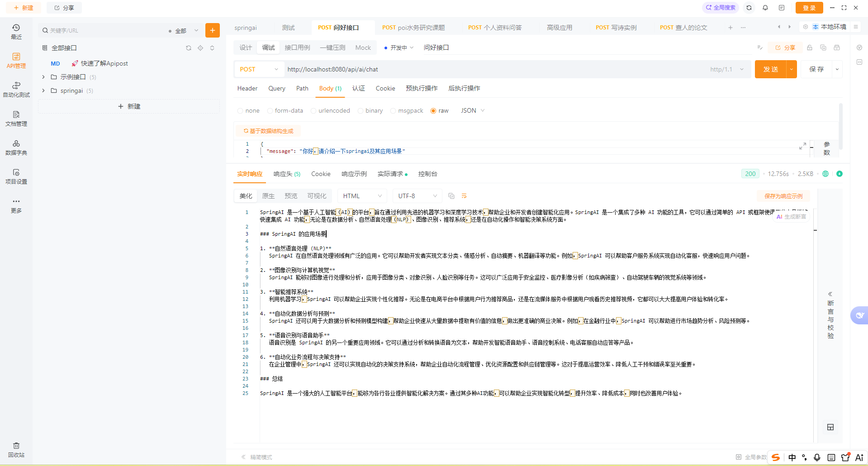Open the notification bell
The height and width of the screenshot is (466, 868).
pos(765,8)
